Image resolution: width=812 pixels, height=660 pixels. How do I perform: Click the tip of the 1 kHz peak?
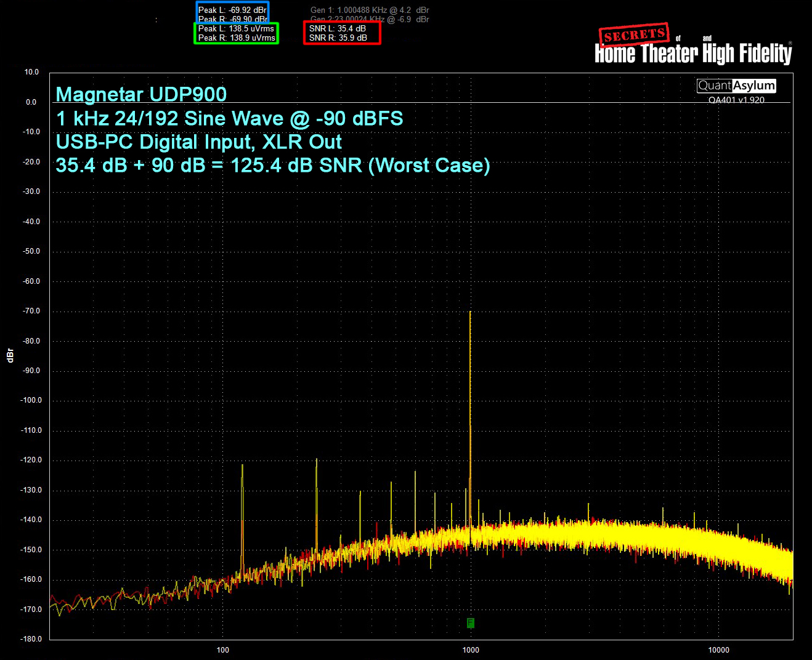pos(470,312)
